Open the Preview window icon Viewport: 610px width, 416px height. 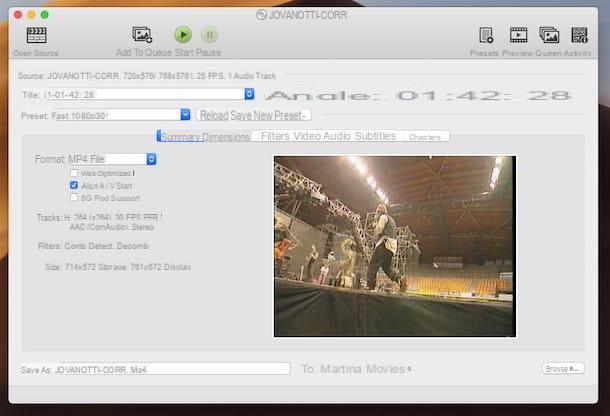point(518,35)
